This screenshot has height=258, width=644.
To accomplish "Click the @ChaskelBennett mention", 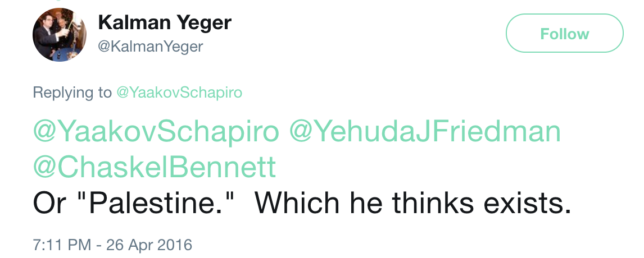I will click(x=155, y=167).
